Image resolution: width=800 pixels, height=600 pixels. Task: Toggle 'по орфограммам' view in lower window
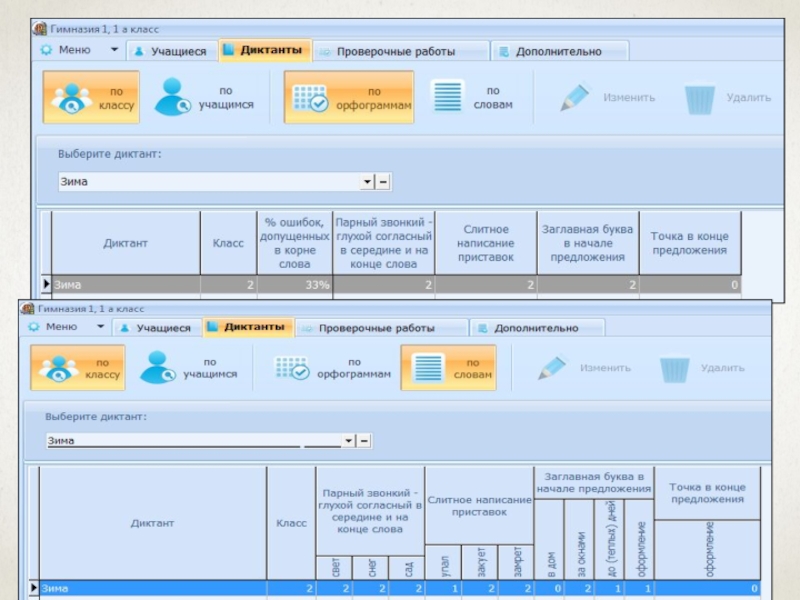point(332,368)
